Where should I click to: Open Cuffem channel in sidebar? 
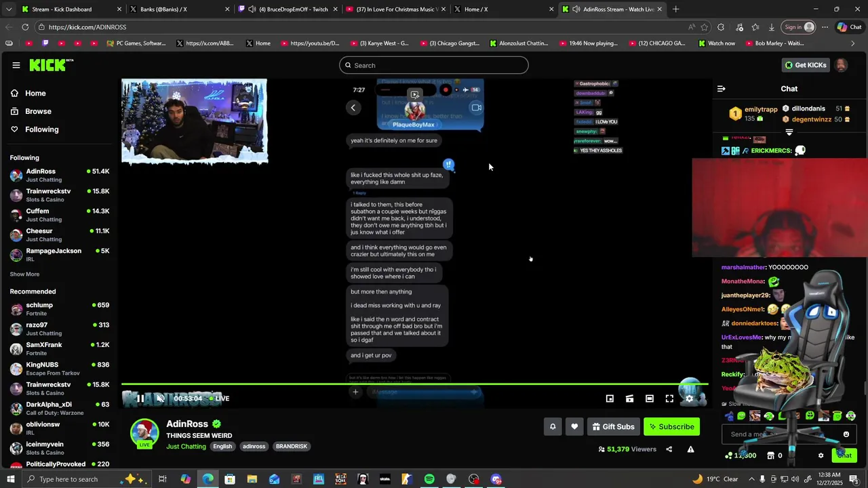point(60,215)
